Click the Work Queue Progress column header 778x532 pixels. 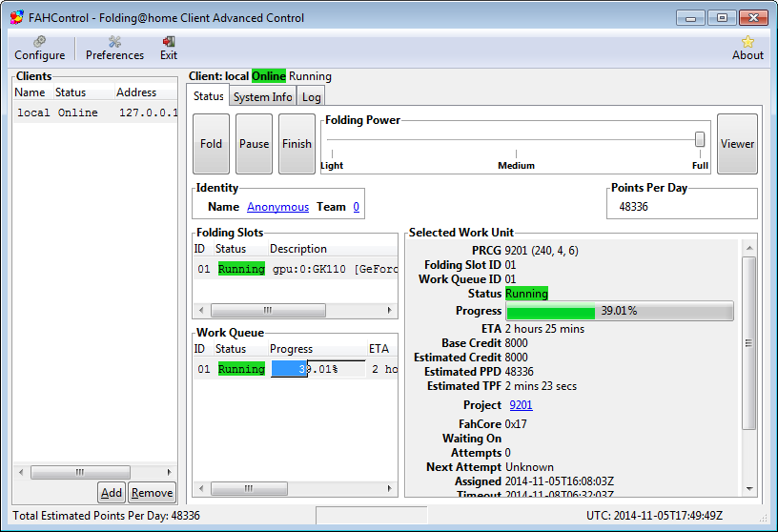point(317,349)
